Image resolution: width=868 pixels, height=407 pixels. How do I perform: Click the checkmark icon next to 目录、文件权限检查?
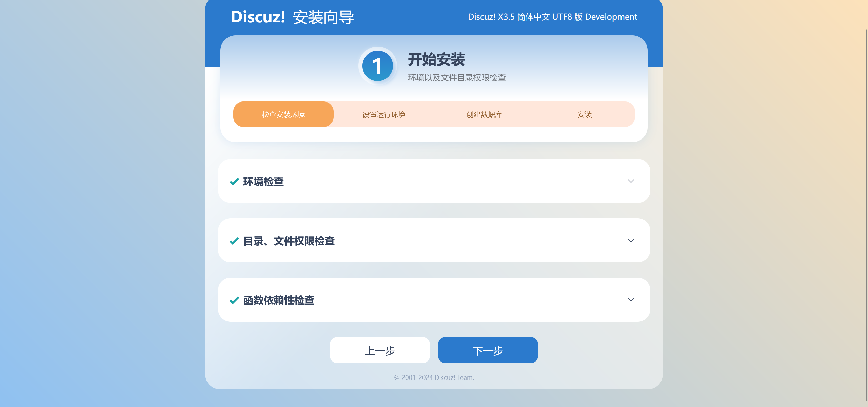[234, 241]
